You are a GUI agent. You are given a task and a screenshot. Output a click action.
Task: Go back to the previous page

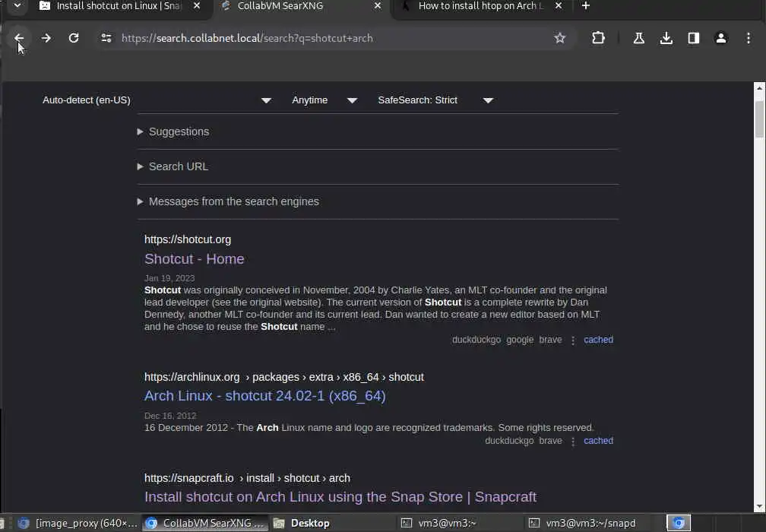point(18,37)
